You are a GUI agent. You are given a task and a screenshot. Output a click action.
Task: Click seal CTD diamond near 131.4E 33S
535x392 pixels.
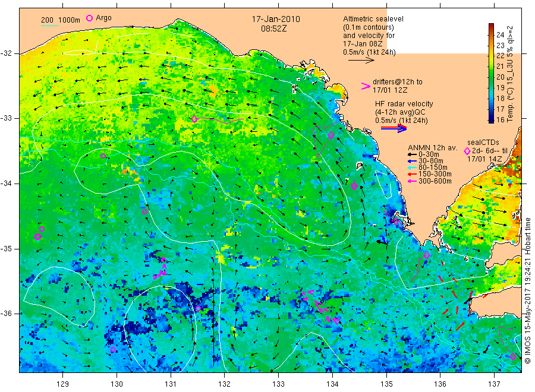click(x=194, y=119)
